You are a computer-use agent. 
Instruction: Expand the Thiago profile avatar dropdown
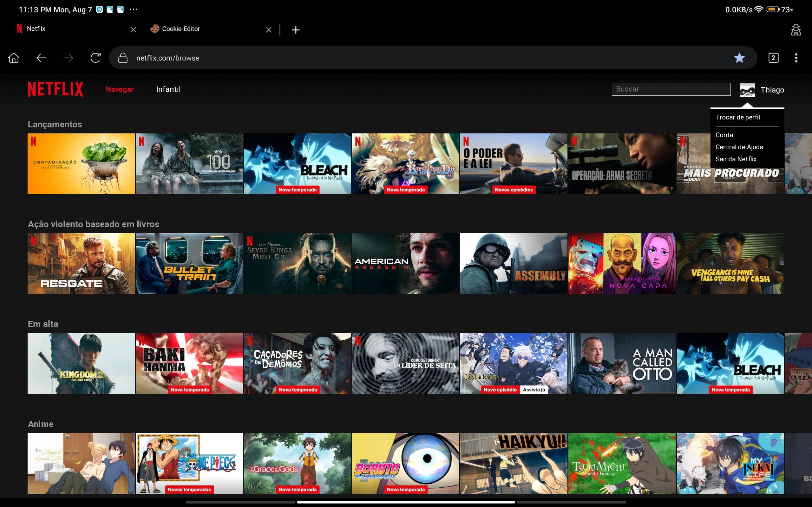click(x=747, y=90)
